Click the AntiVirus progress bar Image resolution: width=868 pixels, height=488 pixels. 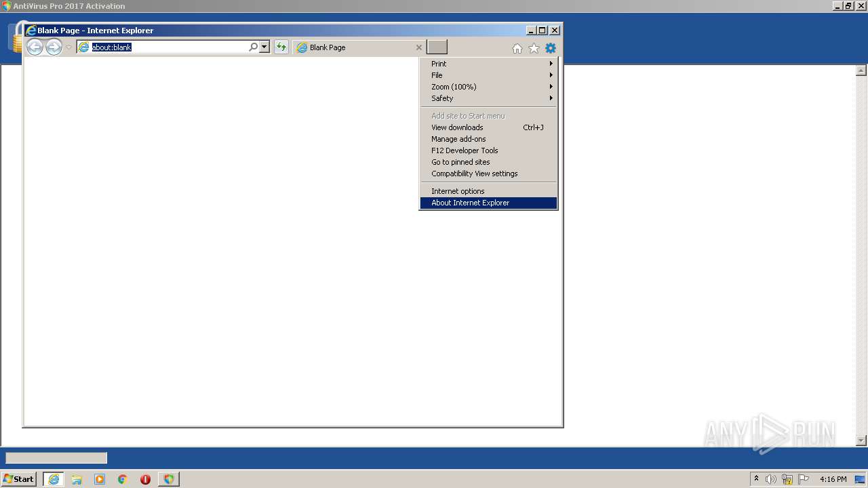56,458
